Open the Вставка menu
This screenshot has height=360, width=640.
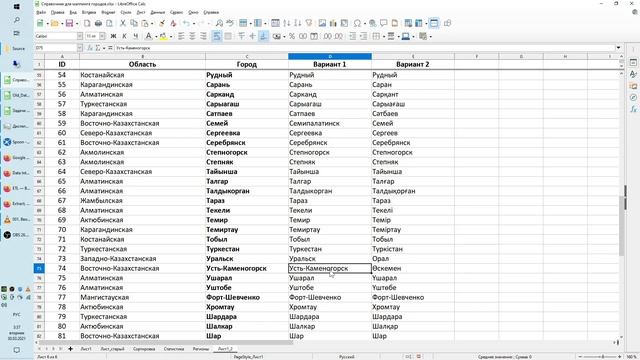click(89, 12)
